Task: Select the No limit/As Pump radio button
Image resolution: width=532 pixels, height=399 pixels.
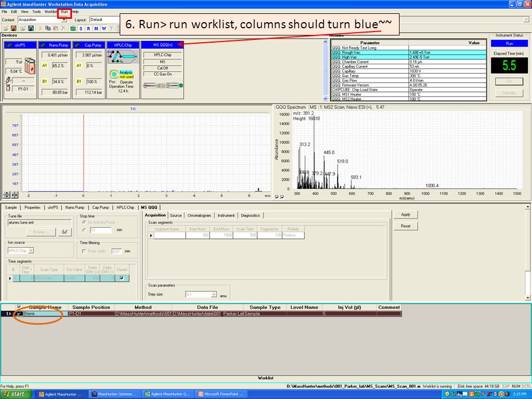Action: 84,222
